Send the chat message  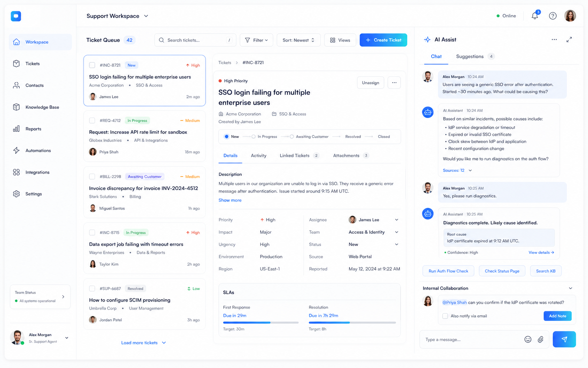pyautogui.click(x=564, y=339)
